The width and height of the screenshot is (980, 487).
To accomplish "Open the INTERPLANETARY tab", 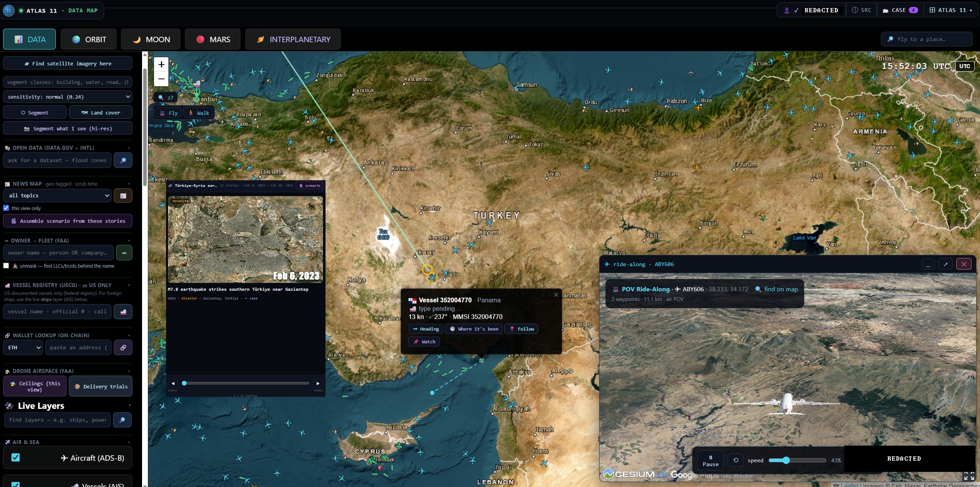I will point(293,39).
